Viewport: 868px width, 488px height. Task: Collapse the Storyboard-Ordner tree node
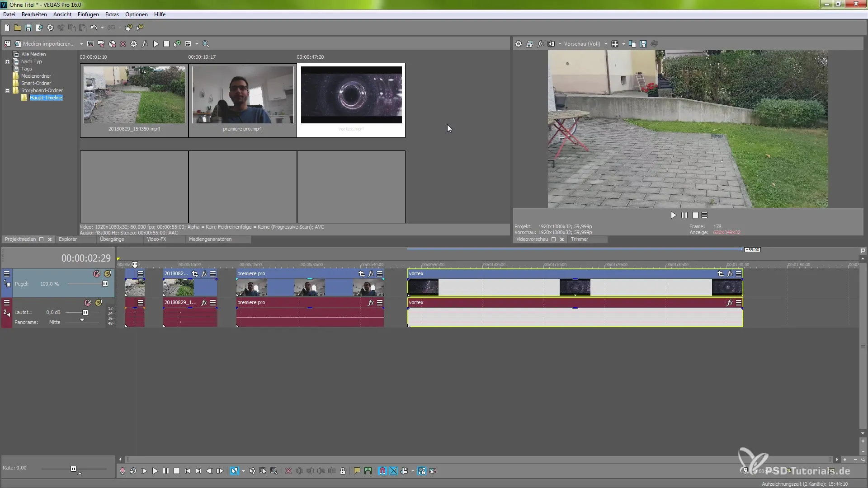(x=7, y=90)
